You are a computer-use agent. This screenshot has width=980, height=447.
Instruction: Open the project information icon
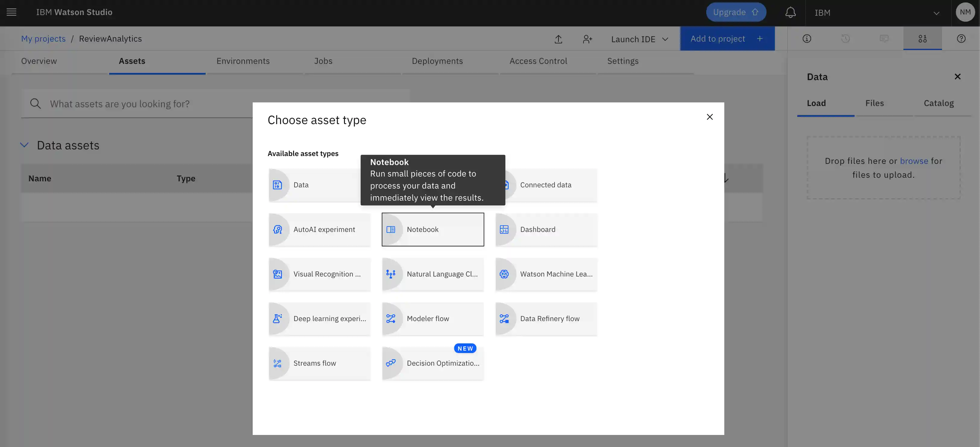point(807,39)
